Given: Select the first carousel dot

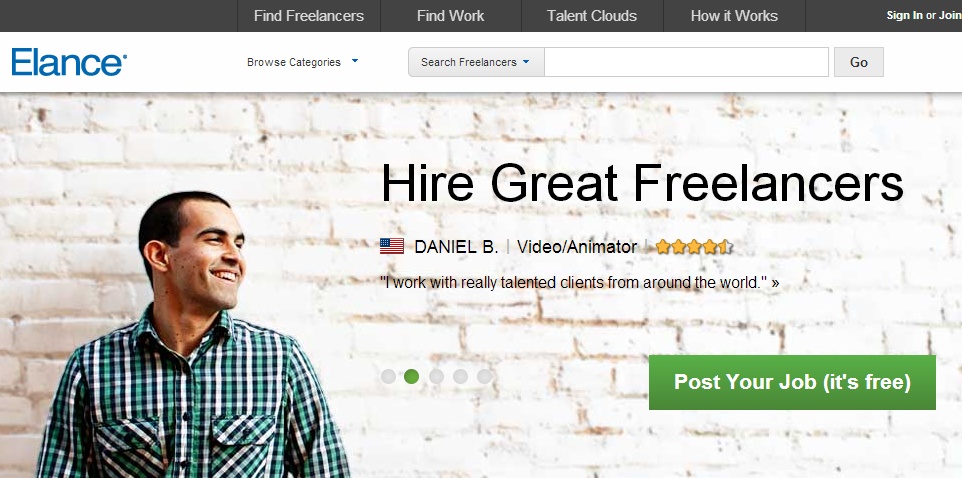Looking at the screenshot, I should (388, 376).
